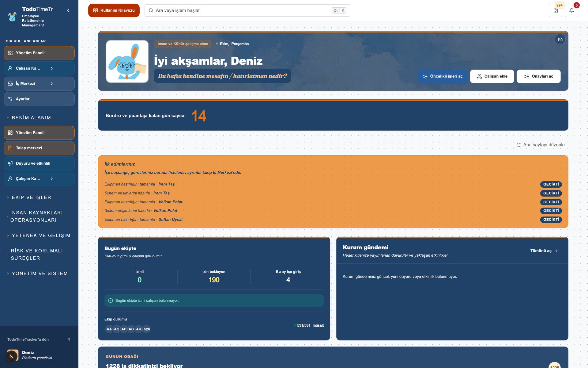Image resolution: width=588 pixels, height=368 pixels.
Task: Click the Duyuru ve etkinlik megaphone icon
Action: click(x=10, y=163)
